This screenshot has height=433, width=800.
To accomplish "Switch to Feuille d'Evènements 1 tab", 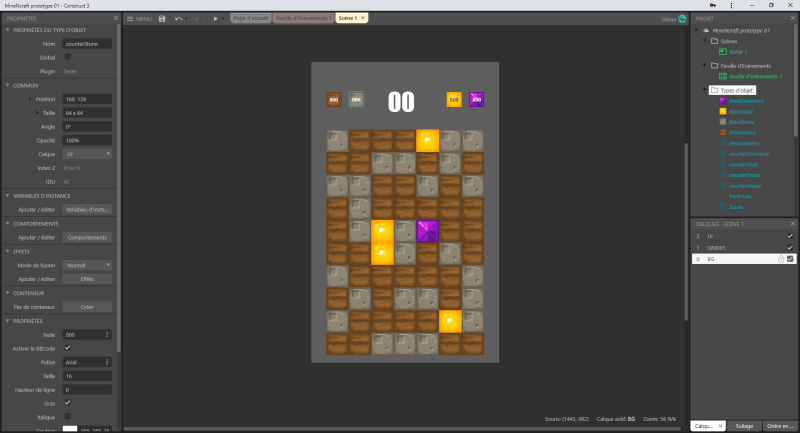I will pyautogui.click(x=304, y=18).
